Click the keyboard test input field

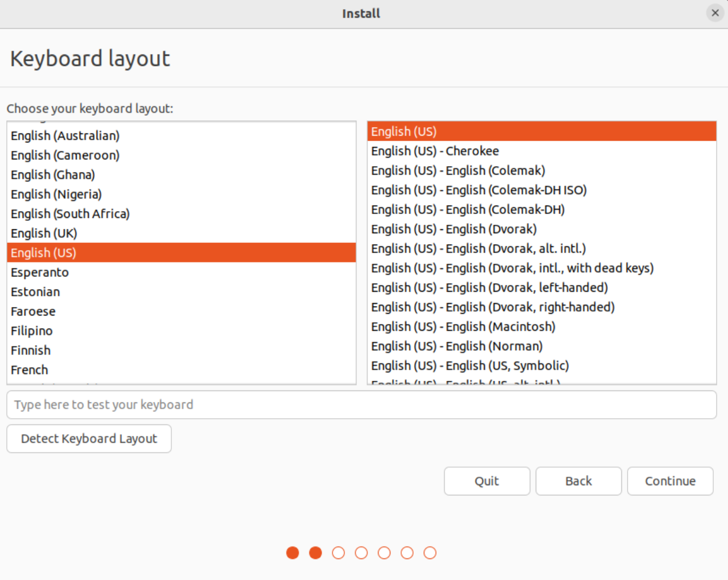coord(361,405)
